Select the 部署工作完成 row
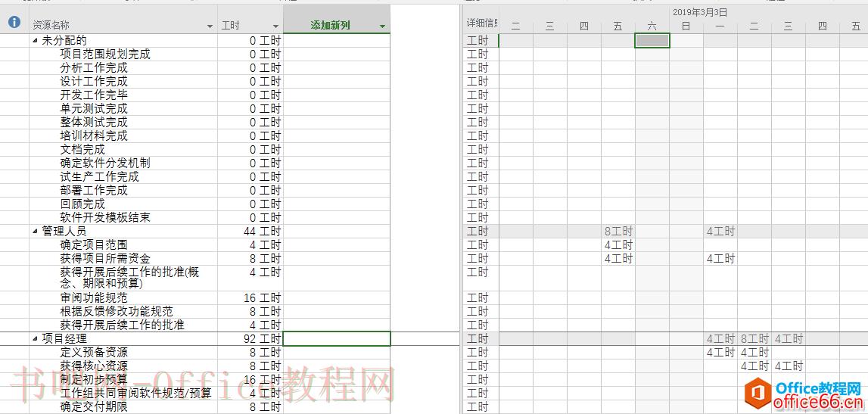868x414 pixels. pos(94,191)
